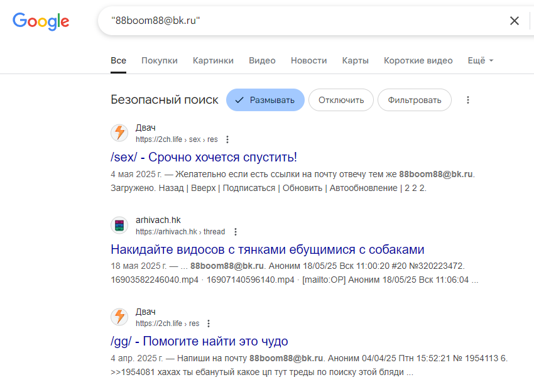The width and height of the screenshot is (534, 392).
Task: Open three-dot menu beside arhivach.hk › thread
Action: pos(236,232)
